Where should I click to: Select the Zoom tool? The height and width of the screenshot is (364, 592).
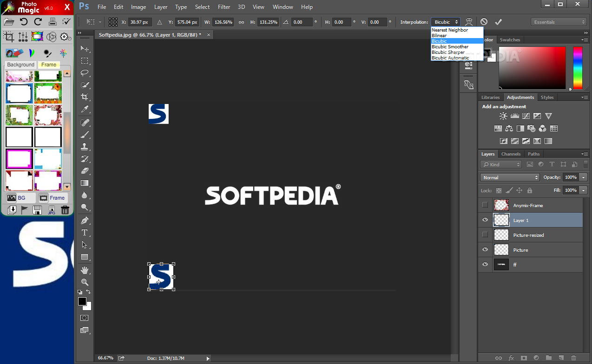(85, 282)
